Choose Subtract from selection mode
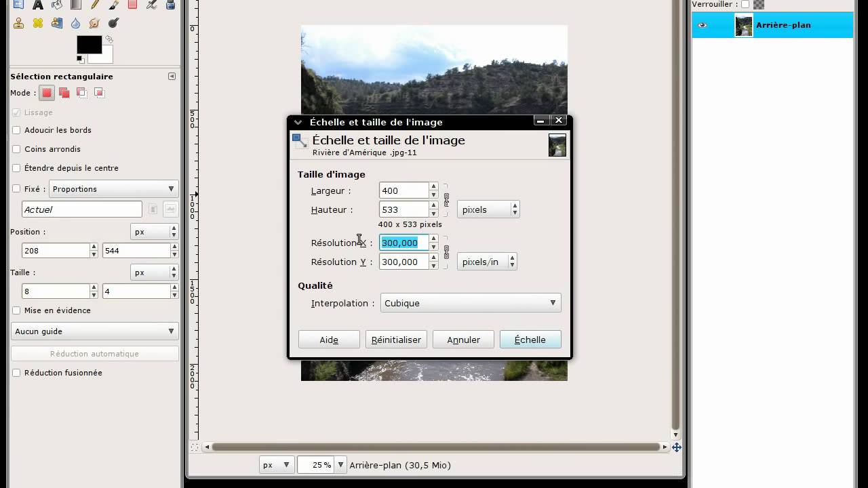Image resolution: width=868 pixels, height=488 pixels. click(x=81, y=93)
